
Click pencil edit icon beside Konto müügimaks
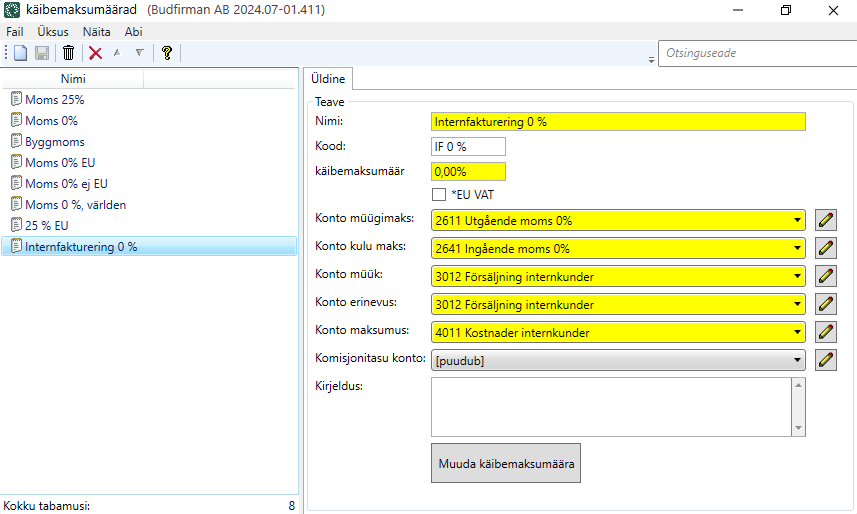pos(825,220)
